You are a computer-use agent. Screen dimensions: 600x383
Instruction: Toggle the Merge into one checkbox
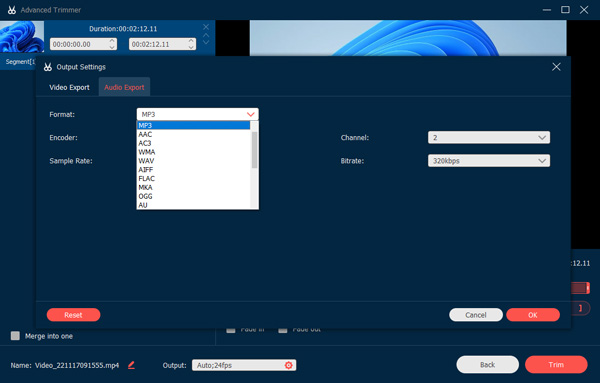pyautogui.click(x=15, y=336)
